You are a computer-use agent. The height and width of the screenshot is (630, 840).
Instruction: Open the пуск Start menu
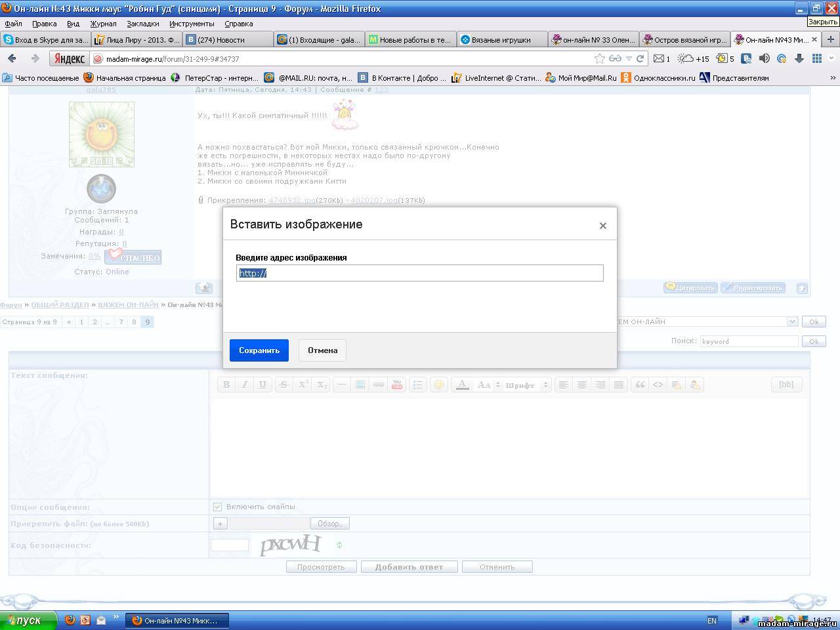(x=28, y=620)
